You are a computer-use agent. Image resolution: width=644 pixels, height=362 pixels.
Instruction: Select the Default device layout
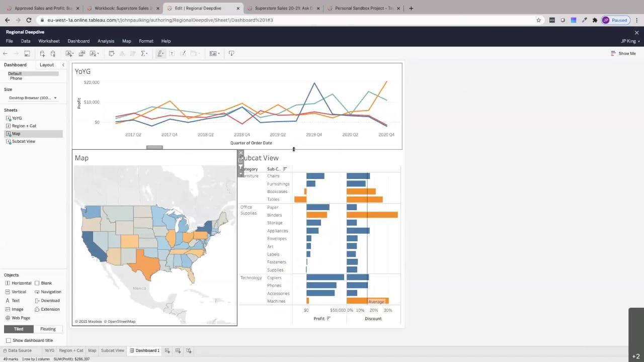pos(33,73)
